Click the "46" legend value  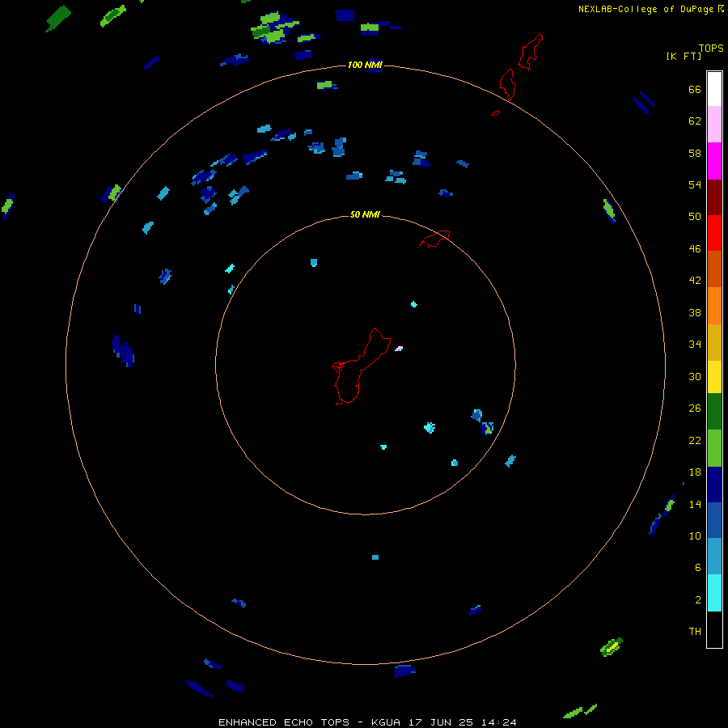click(x=695, y=249)
